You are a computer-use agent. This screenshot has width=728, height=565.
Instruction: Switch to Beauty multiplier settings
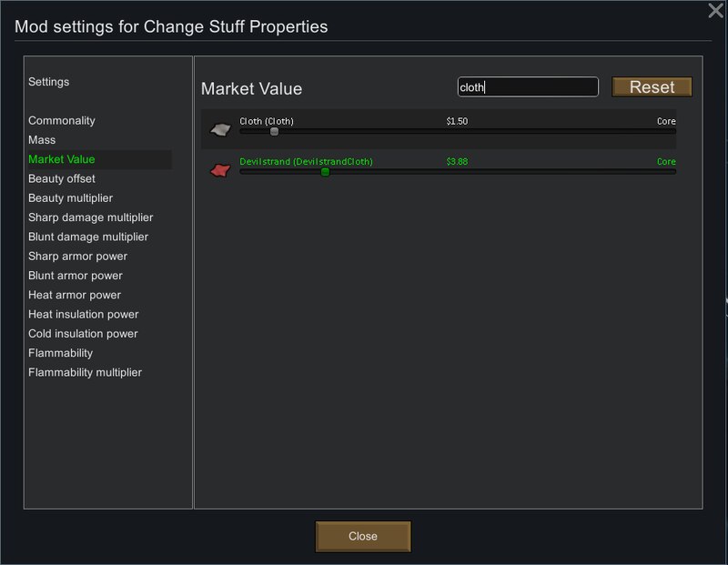click(x=71, y=198)
